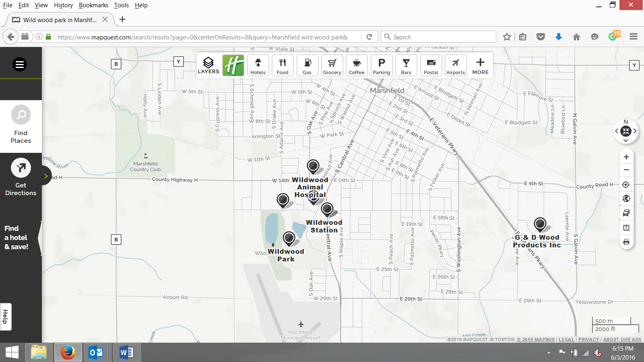The height and width of the screenshot is (362, 644).
Task: Open the Legal link
Action: pos(566,339)
